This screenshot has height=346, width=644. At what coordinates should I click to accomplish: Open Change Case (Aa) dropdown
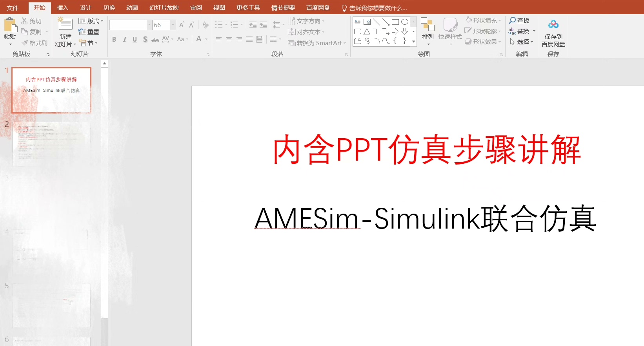183,39
